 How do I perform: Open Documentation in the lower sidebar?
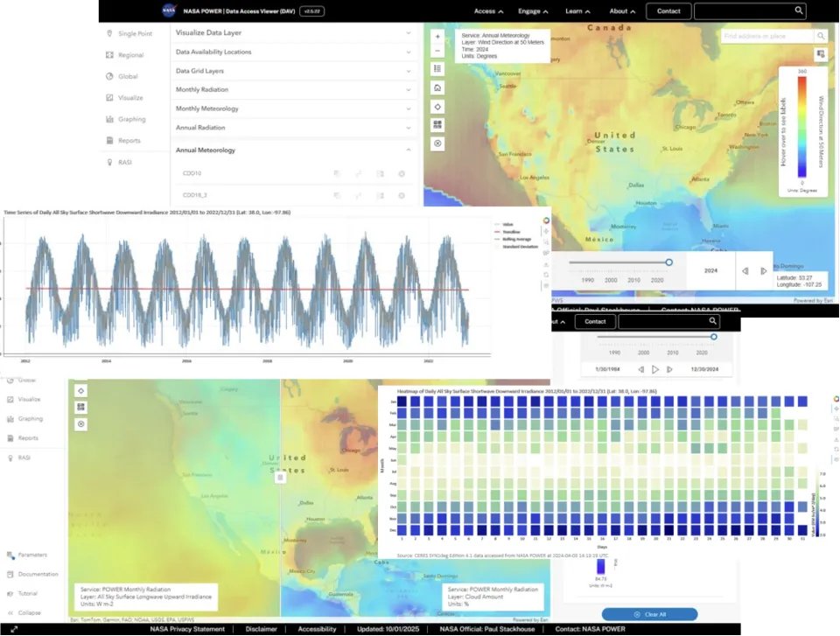click(32, 575)
